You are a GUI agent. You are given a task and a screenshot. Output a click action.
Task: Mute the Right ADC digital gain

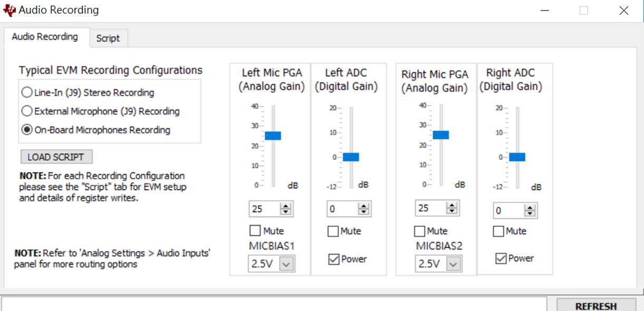click(x=499, y=231)
